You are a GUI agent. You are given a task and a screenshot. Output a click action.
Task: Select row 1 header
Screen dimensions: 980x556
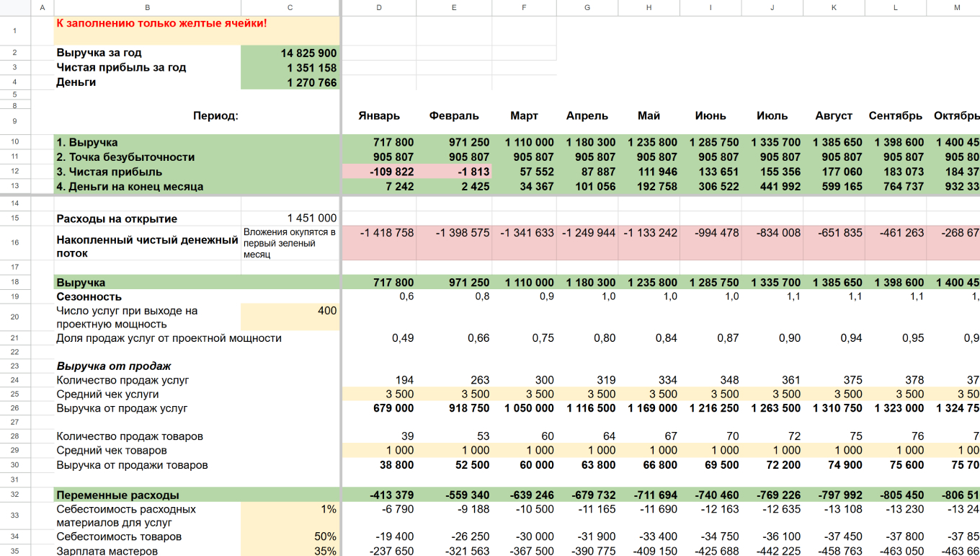[x=15, y=31]
